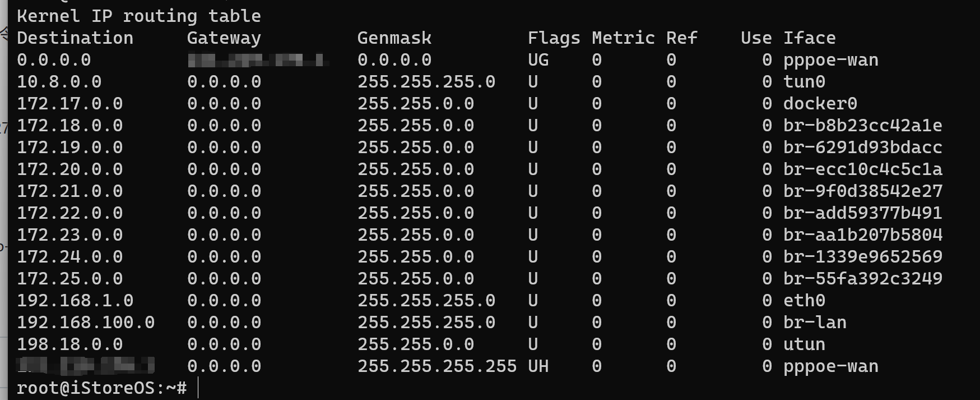Viewport: 980px width, 400px height.
Task: Click the Flags column header
Action: tap(554, 38)
